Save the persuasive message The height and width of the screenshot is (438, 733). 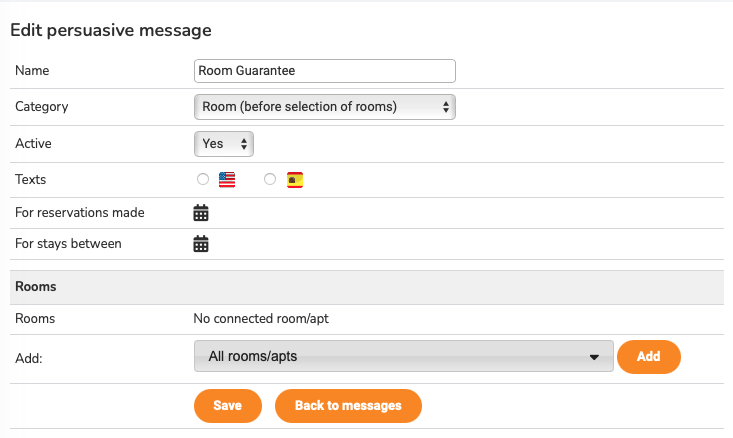point(228,406)
